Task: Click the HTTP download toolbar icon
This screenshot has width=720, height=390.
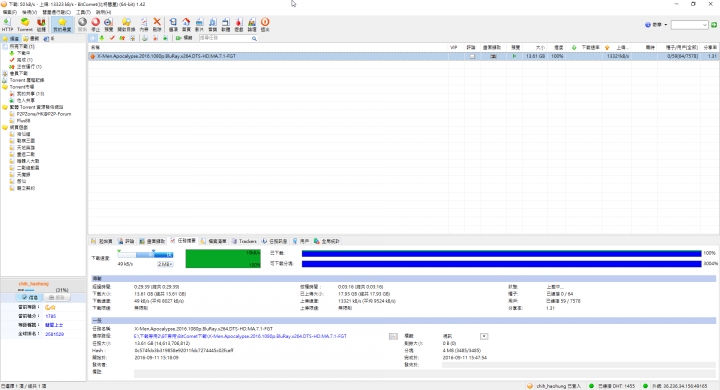Action: click(7, 24)
